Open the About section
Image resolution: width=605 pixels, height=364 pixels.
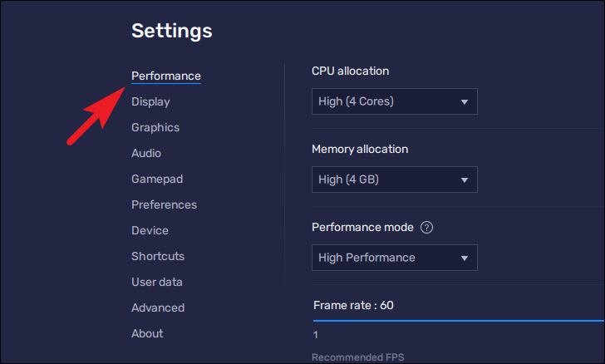tap(147, 334)
